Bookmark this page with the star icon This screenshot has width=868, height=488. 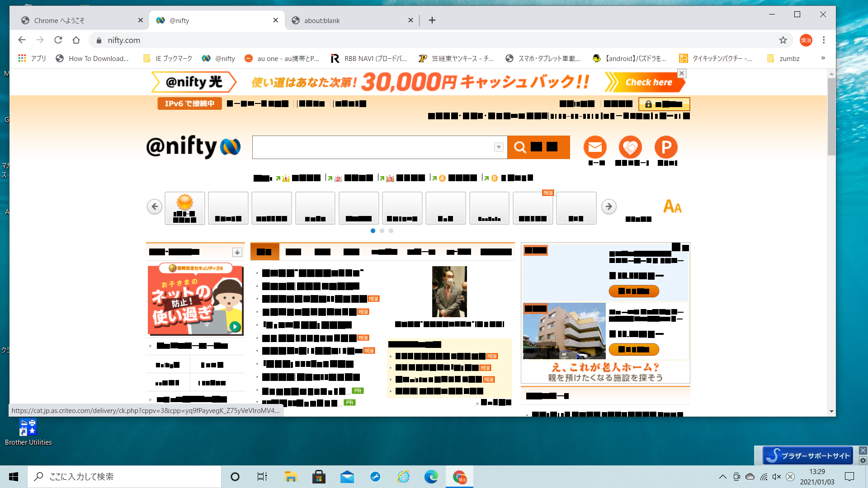(x=783, y=40)
